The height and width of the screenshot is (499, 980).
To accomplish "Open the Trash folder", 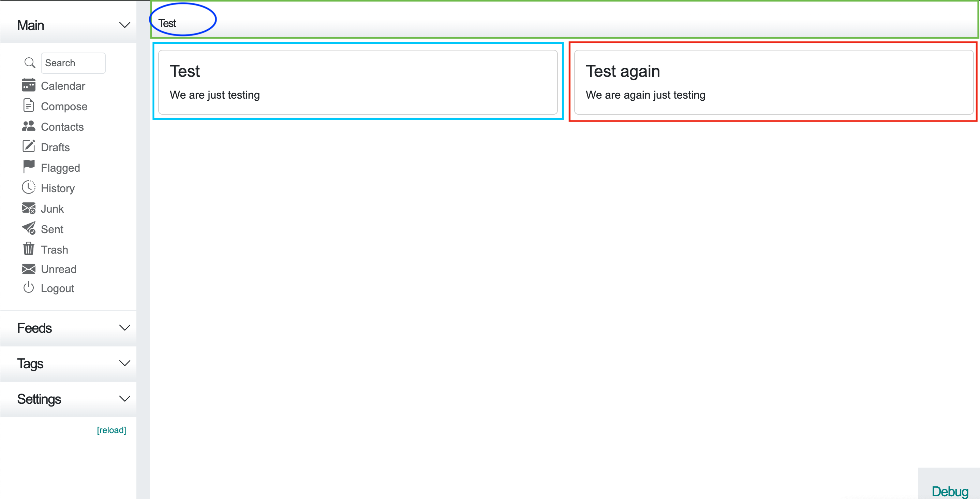I will pyautogui.click(x=55, y=250).
